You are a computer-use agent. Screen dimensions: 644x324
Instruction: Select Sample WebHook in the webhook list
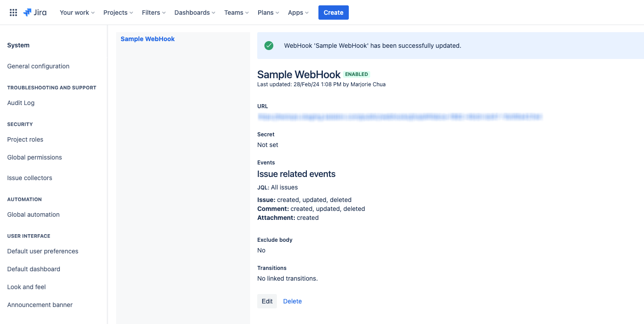click(x=147, y=39)
